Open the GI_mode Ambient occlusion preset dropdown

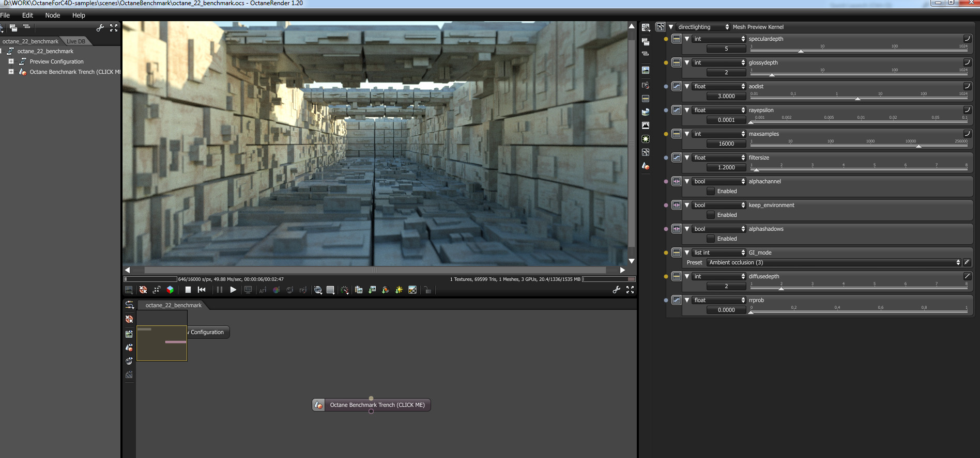[x=834, y=262]
